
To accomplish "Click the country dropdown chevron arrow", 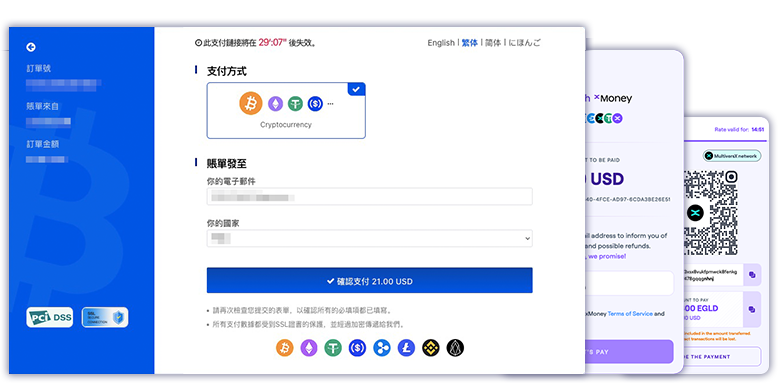I will tap(527, 239).
